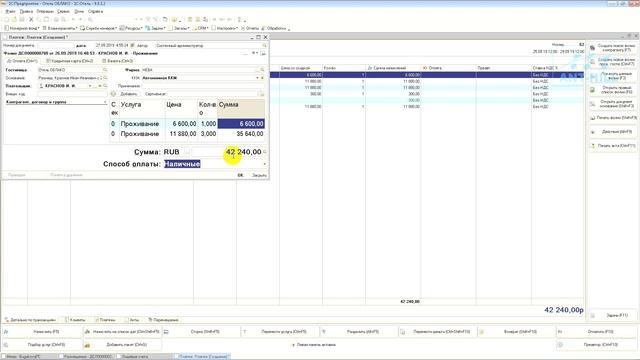Click the ellipsis button in the Сертификат field

[262, 94]
